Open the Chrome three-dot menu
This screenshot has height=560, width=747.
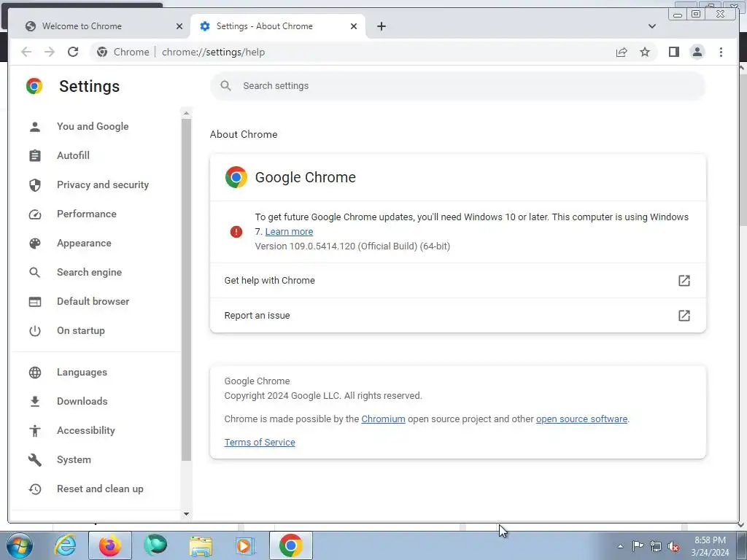721,52
